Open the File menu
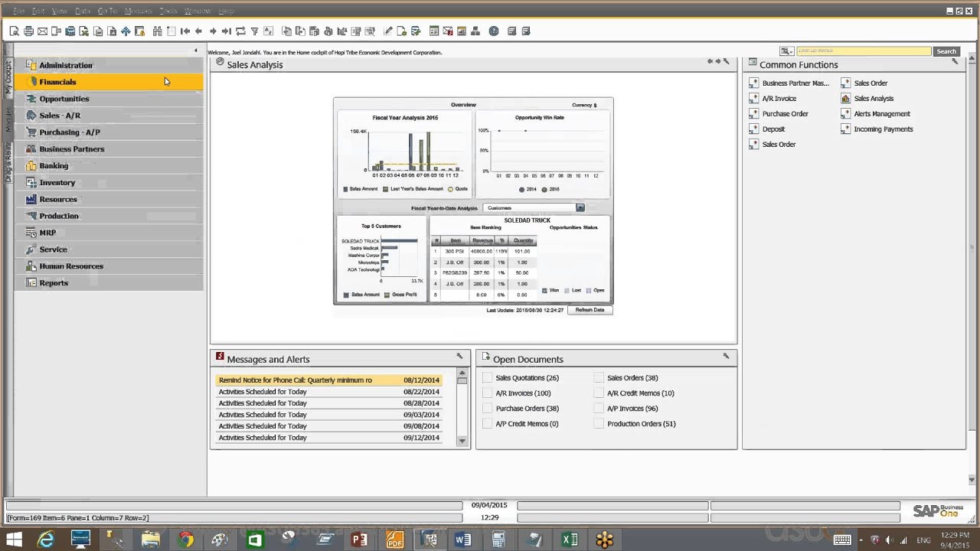 tap(18, 11)
